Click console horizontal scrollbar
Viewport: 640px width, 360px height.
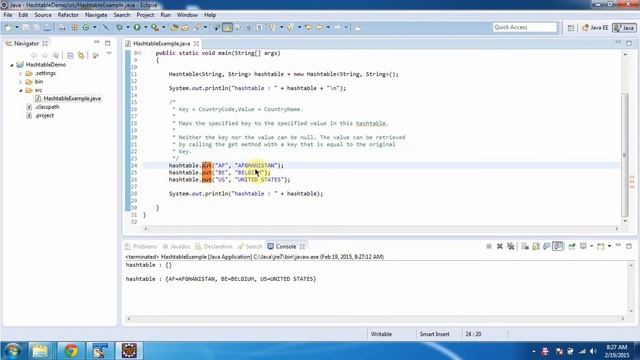(x=376, y=319)
